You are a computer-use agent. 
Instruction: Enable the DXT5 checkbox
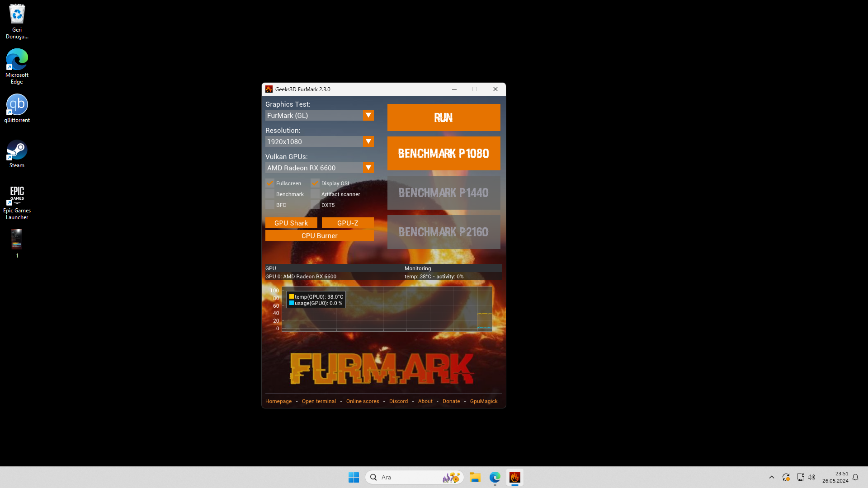pos(315,205)
